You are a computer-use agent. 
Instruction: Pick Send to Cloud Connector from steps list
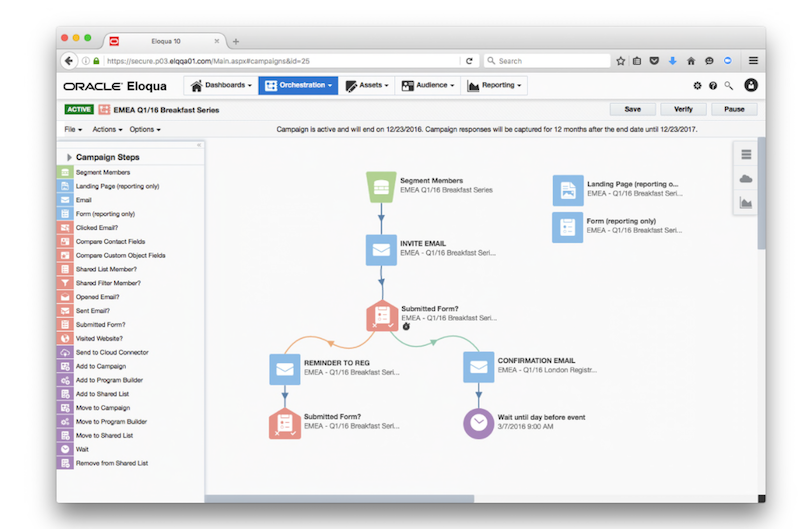click(111, 353)
